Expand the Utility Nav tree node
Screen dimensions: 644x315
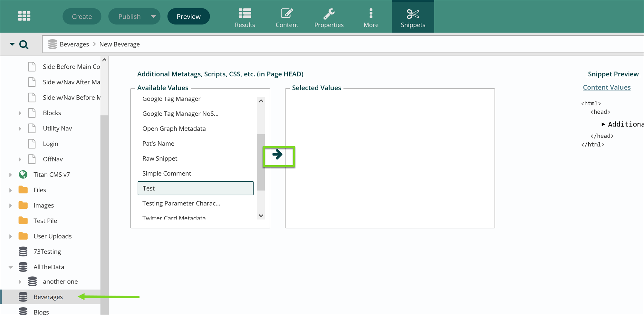(x=20, y=129)
